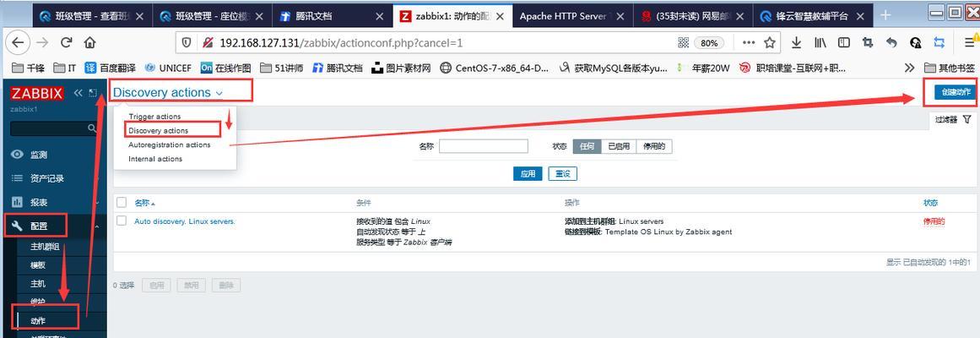Check the select-all checkbox in table header
The height and width of the screenshot is (338, 980).
(122, 202)
